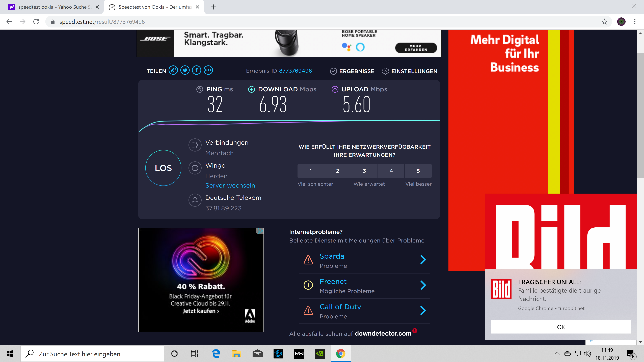Reload the speedtest page
The image size is (644, 362).
pyautogui.click(x=36, y=22)
